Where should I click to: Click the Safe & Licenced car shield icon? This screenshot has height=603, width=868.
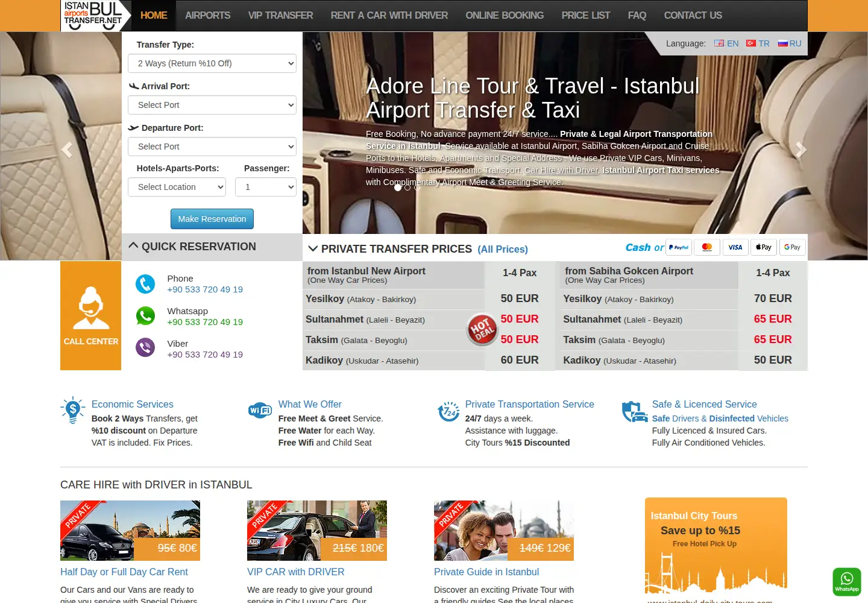click(634, 411)
